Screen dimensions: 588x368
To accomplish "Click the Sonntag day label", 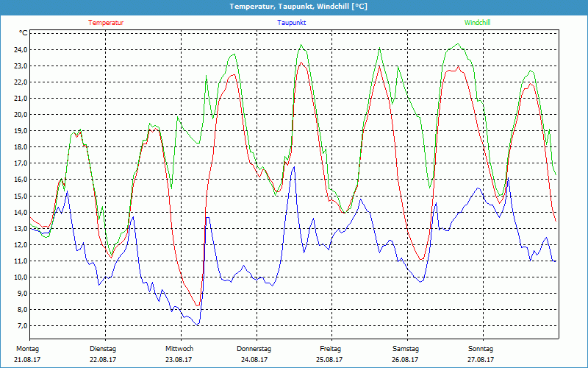I will [x=481, y=349].
